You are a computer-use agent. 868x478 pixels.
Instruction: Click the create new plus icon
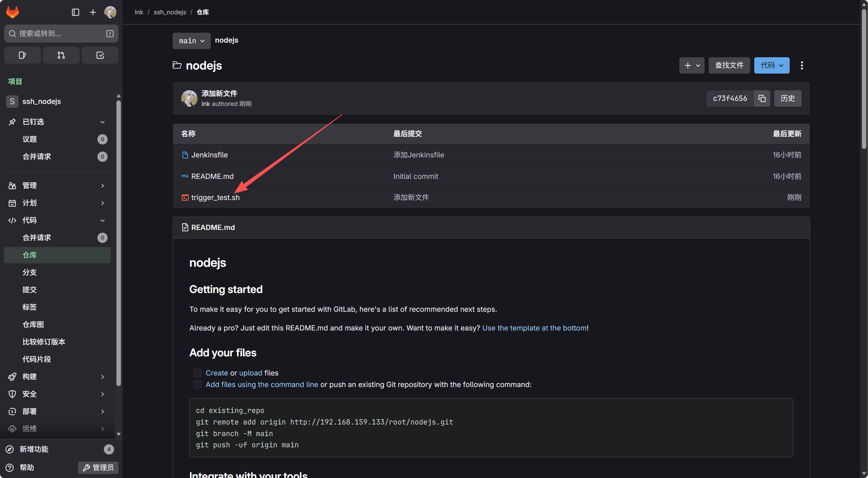(93, 12)
